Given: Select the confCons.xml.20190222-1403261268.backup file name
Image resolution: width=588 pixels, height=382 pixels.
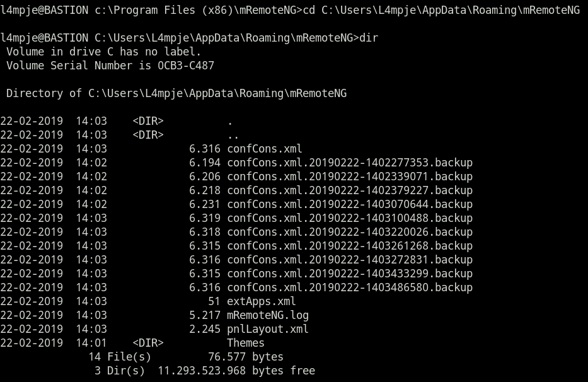Looking at the screenshot, I should coord(349,246).
